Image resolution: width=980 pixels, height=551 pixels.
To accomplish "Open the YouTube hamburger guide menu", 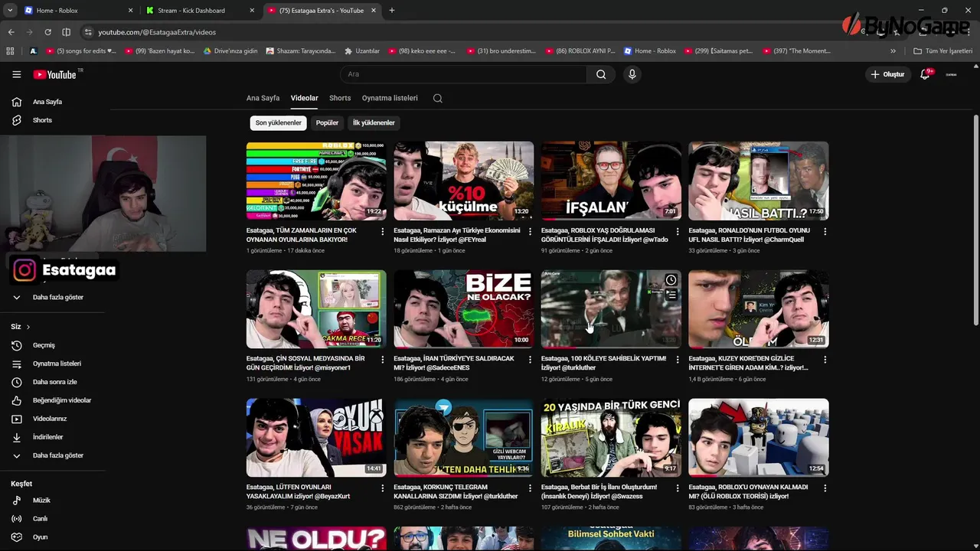I will point(16,74).
